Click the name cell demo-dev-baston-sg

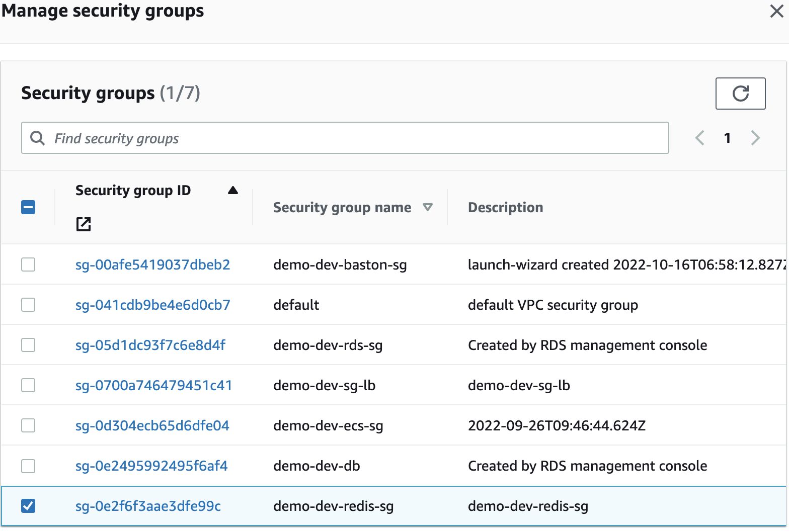pos(340,264)
